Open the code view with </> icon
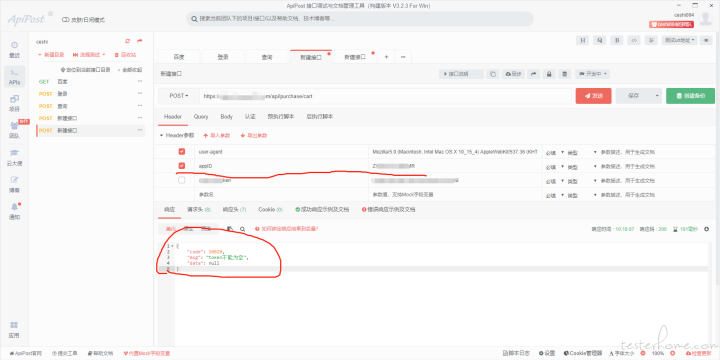This screenshot has height=360, width=720. pos(634,40)
